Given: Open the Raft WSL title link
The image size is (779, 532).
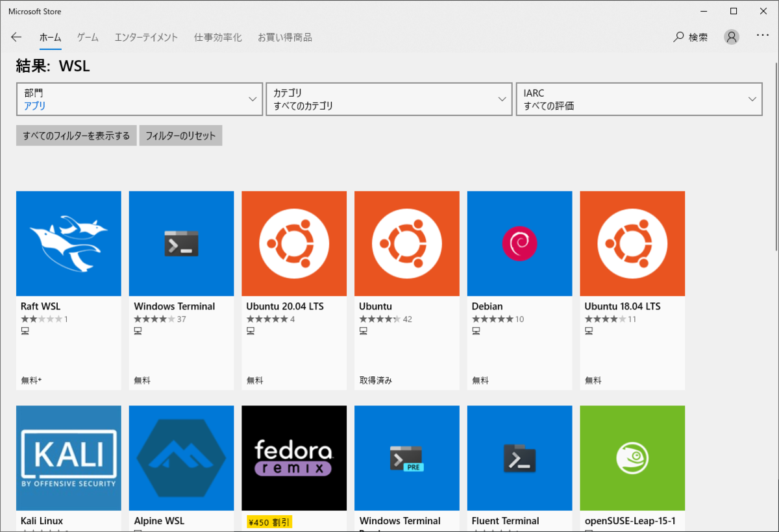Looking at the screenshot, I should point(40,306).
